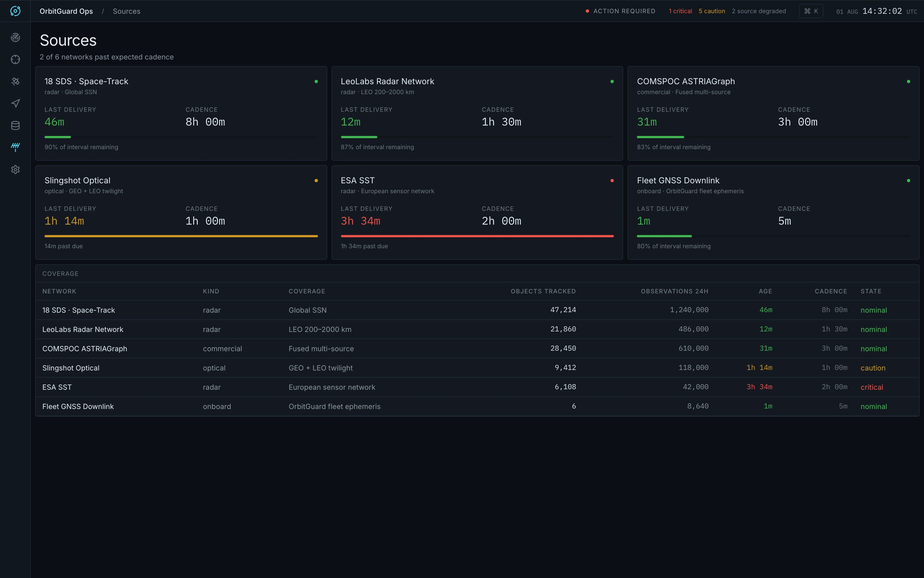924x578 pixels.
Task: Sort by the KIND column header
Action: [x=211, y=291]
